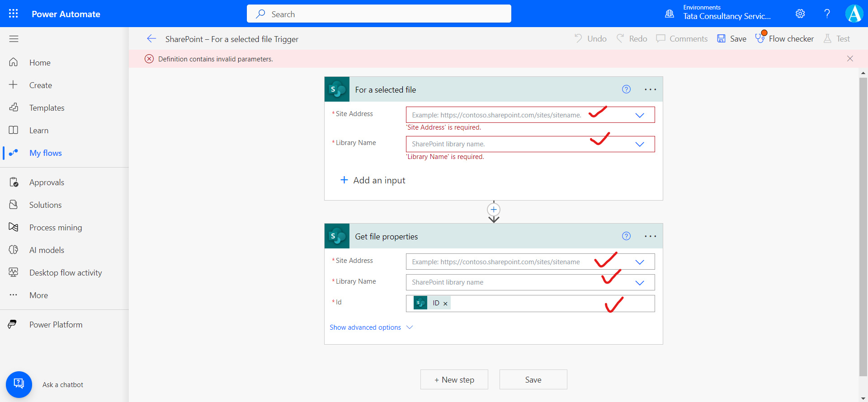Expand trigger Site Address dropdown
Image resolution: width=868 pixels, height=402 pixels.
pos(640,115)
